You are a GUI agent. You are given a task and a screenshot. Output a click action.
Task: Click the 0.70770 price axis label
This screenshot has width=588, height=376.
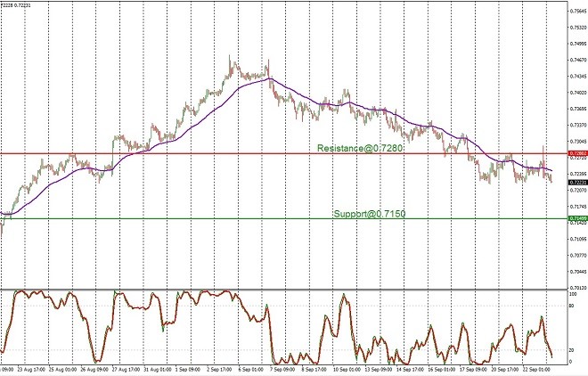(x=578, y=256)
